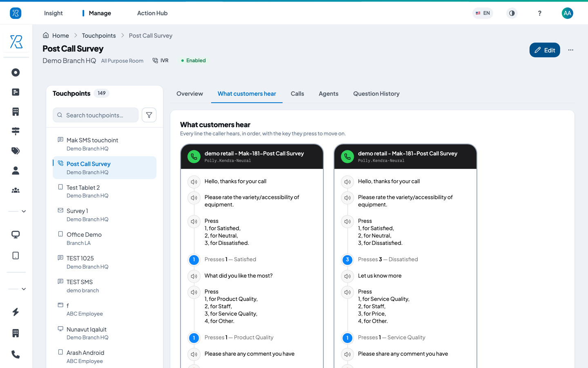588x368 pixels.
Task: Click the Edit button
Action: 545,50
